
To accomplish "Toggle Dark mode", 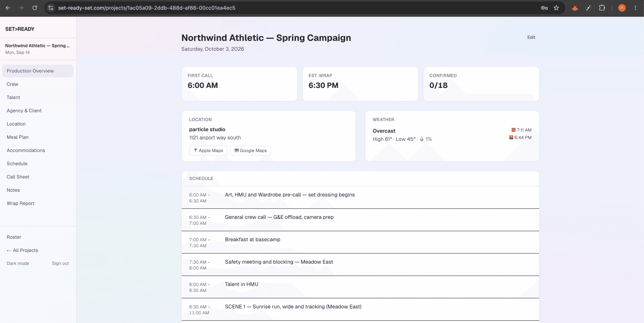I will pyautogui.click(x=18, y=263).
